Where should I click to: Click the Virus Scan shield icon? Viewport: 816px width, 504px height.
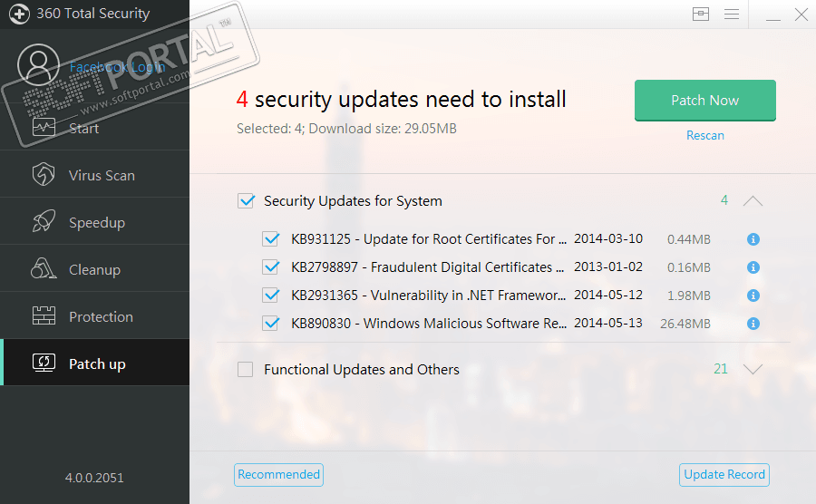click(x=44, y=174)
